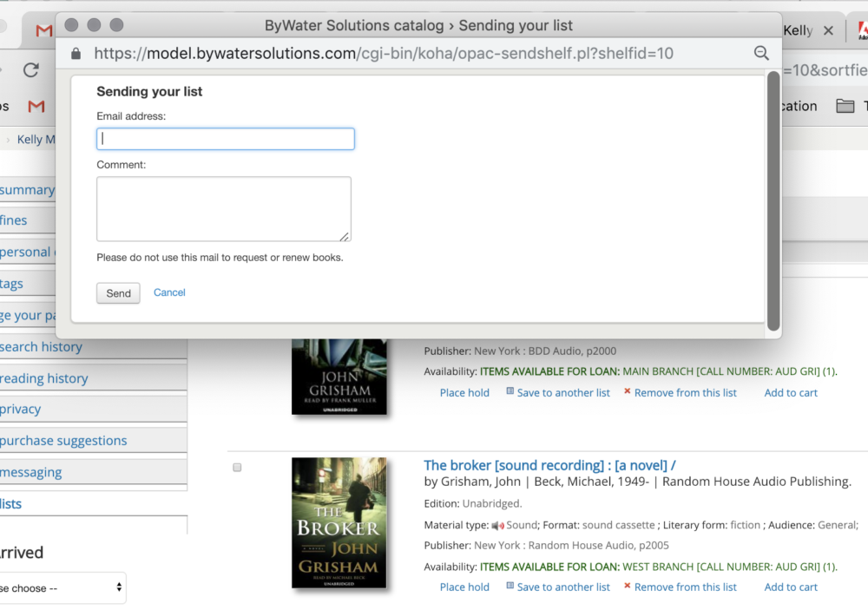Open the purchase suggestions sidebar tab
Viewport: 868px width, 610px height.
coord(93,441)
